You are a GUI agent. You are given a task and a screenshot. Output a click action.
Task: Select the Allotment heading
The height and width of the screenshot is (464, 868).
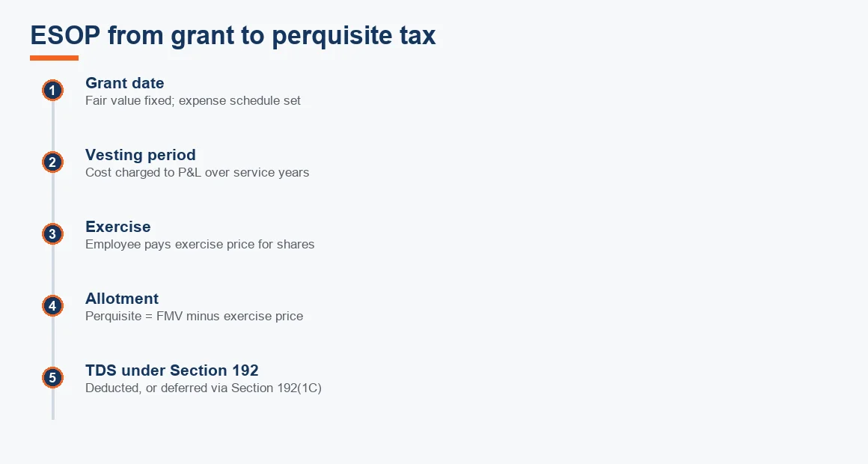click(122, 299)
